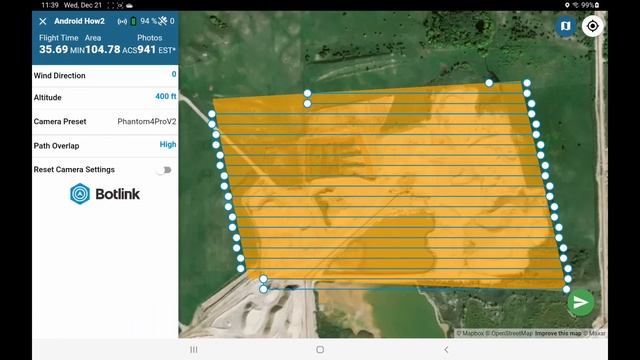Viewport: 640px width, 360px height.
Task: Tap Android back button
Action: (446, 350)
